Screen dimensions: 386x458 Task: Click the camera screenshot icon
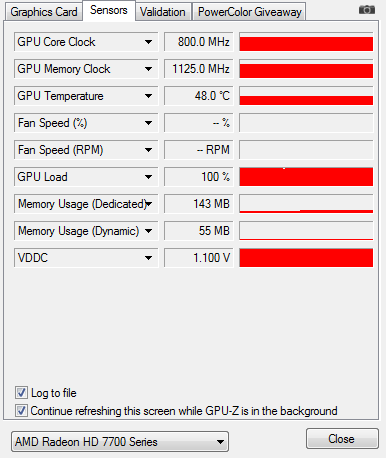pyautogui.click(x=367, y=10)
